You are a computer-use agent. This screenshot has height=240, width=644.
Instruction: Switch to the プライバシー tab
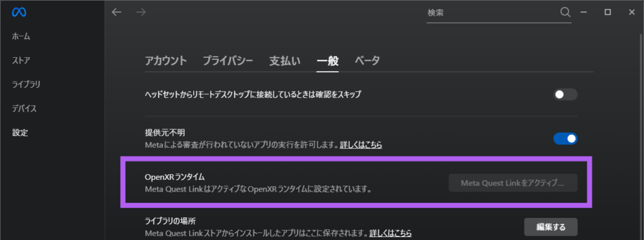[x=228, y=61]
